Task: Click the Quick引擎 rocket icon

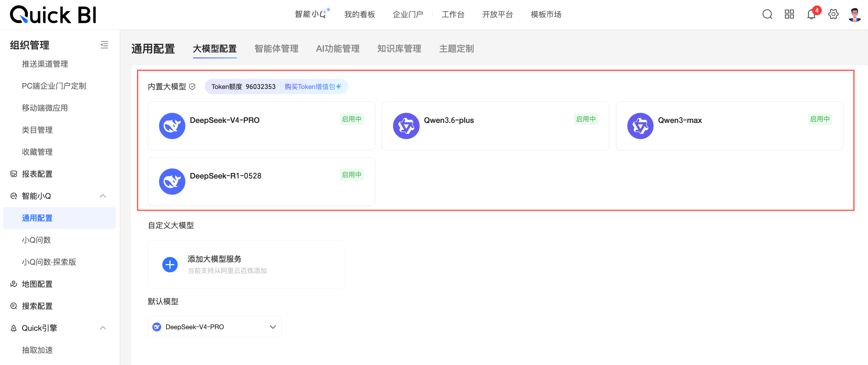Action: pos(14,328)
